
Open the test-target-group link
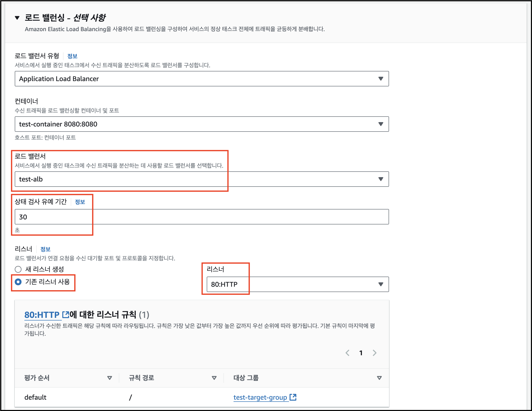coord(260,397)
